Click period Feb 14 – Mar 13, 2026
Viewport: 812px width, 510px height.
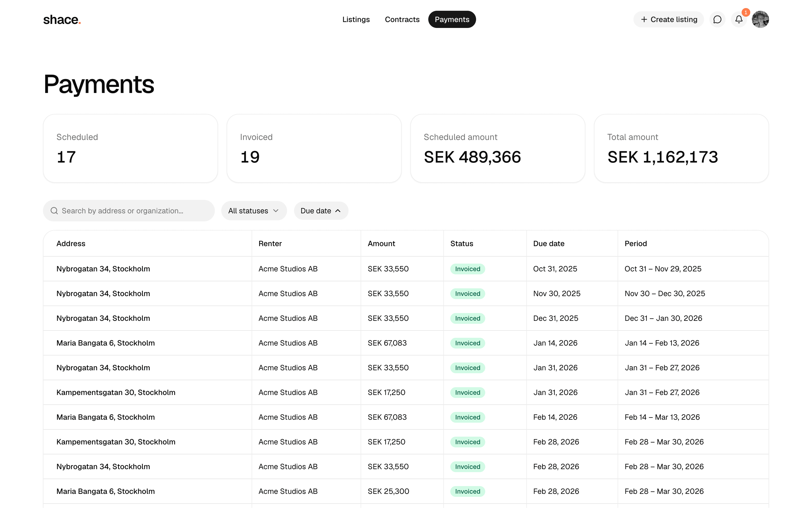pyautogui.click(x=662, y=417)
